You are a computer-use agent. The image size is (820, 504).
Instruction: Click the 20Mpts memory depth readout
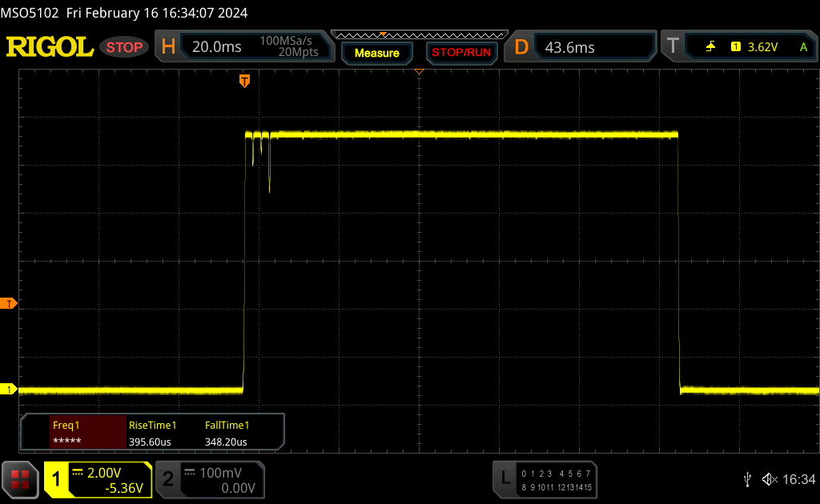[x=298, y=52]
